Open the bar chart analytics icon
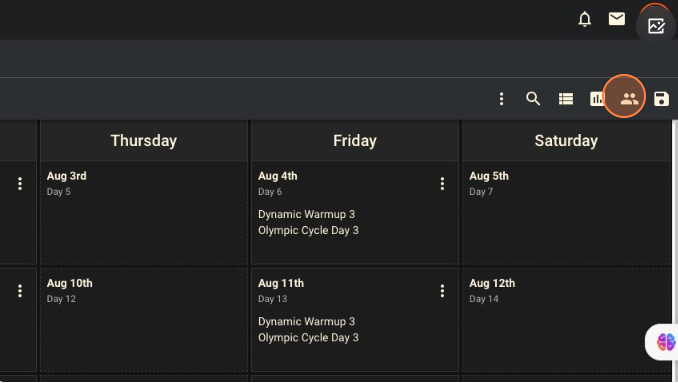Viewport: 678px width, 383px height. [597, 99]
